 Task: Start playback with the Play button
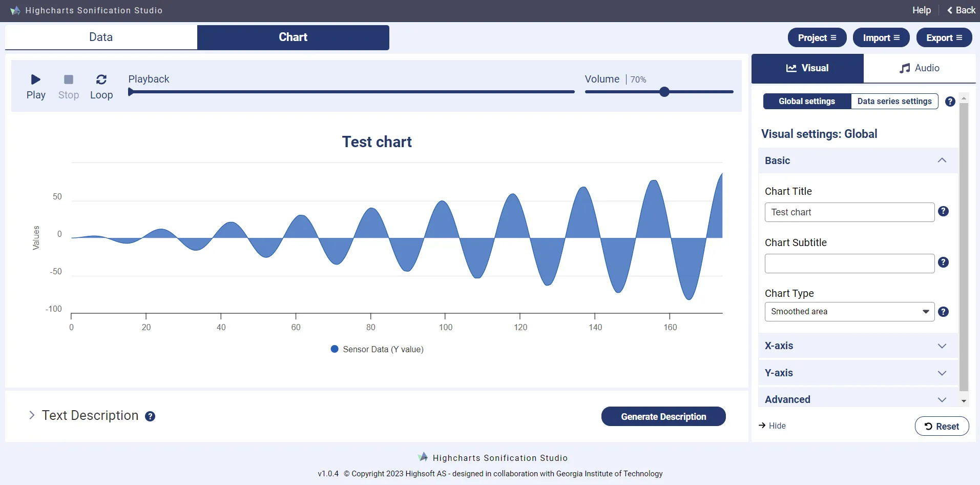36,87
